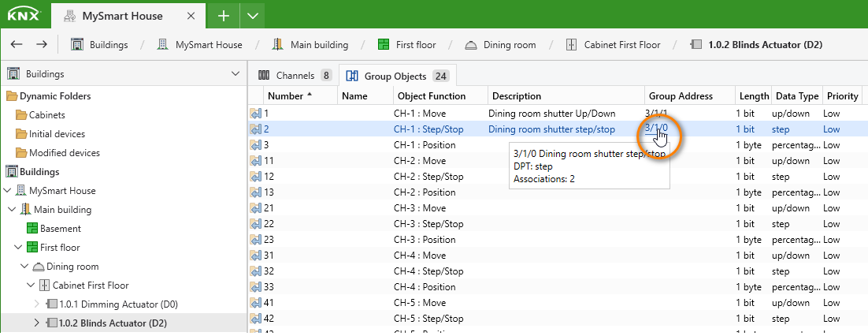
Task: Click 1.0.2 Blinds Actuator breadcrumb
Action: point(757,45)
